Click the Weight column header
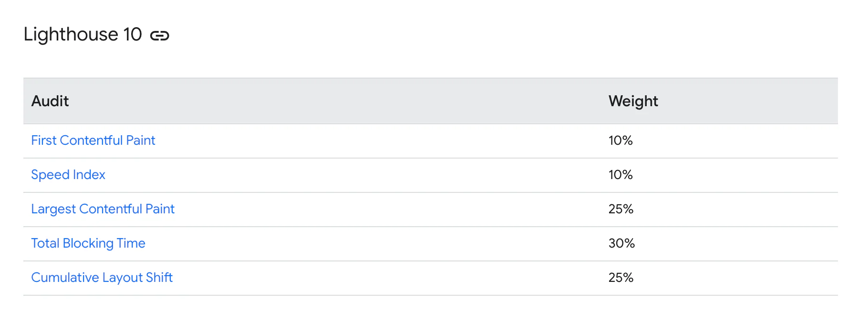 click(633, 101)
